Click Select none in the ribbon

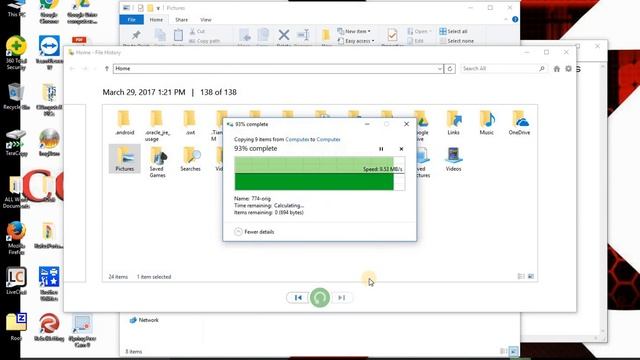tap(457, 41)
